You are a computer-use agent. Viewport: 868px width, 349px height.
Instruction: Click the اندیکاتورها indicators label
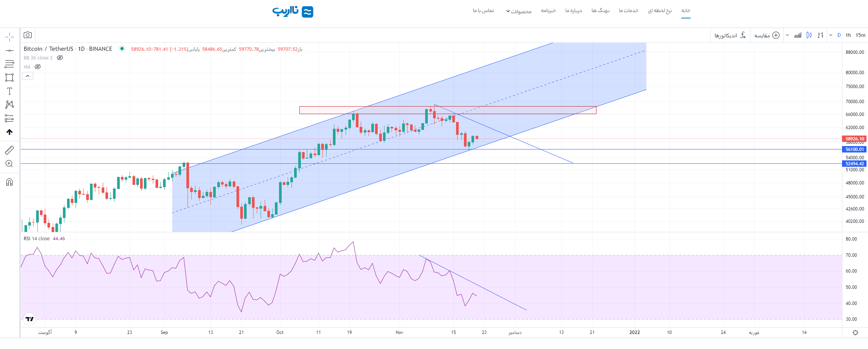point(726,35)
